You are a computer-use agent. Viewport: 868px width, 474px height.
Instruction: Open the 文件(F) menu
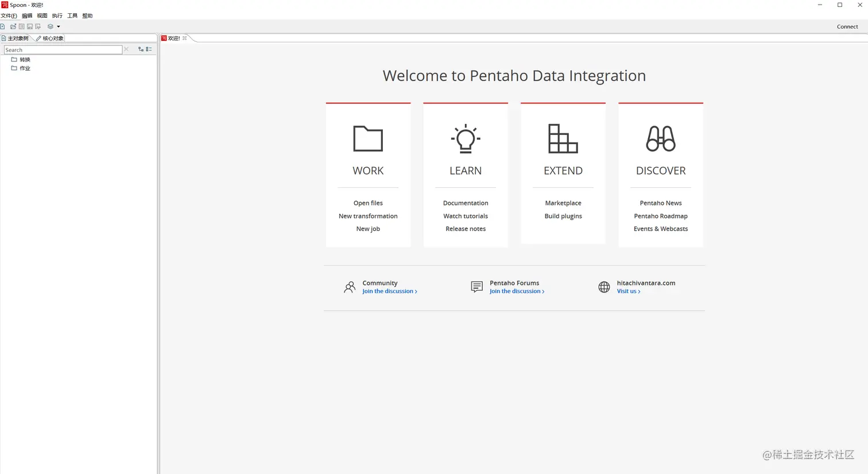(x=9, y=16)
